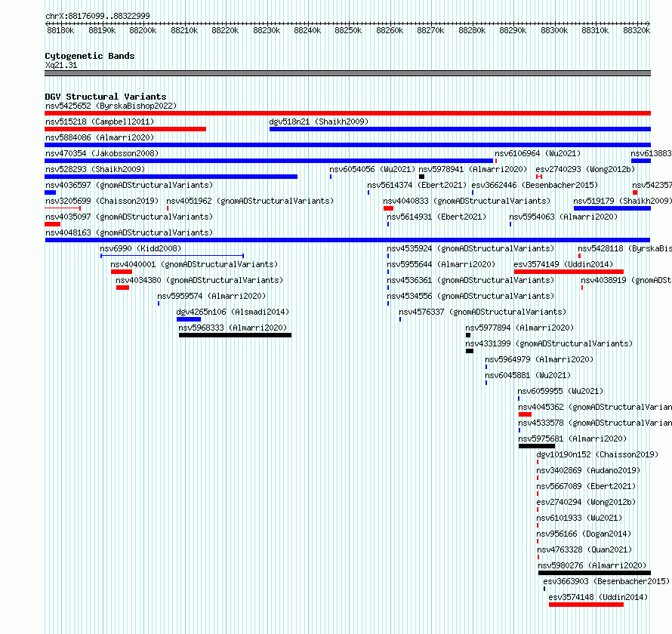Viewport: 672px width, 634px height.
Task: Select the nsv6101933 (Wu2021) label
Action: (x=579, y=518)
